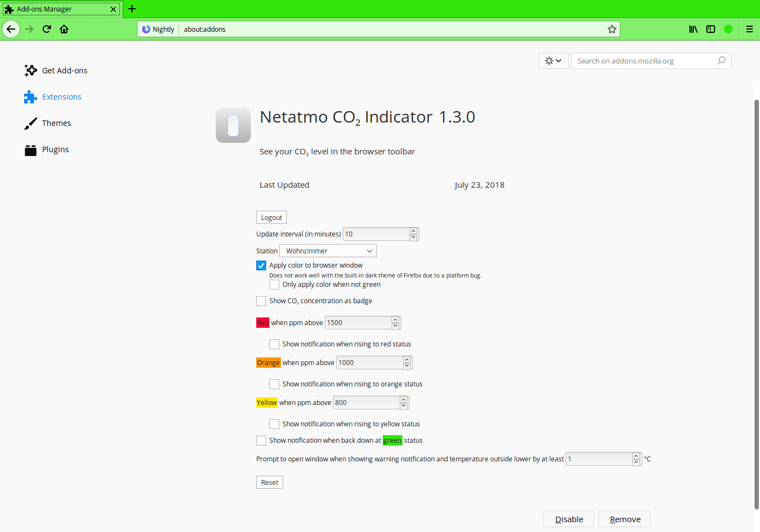Open the home page
The image size is (760, 532).
64,29
